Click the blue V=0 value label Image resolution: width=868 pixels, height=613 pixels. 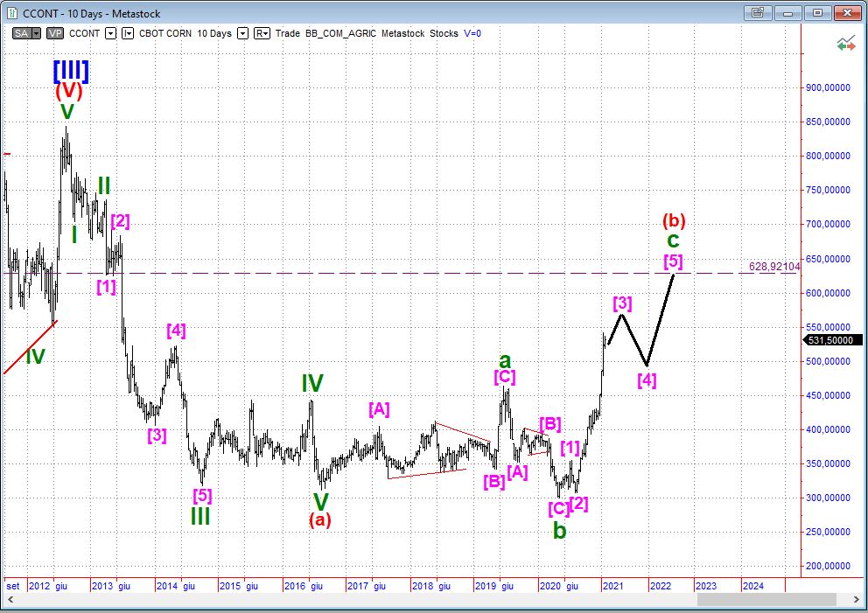coord(472,33)
